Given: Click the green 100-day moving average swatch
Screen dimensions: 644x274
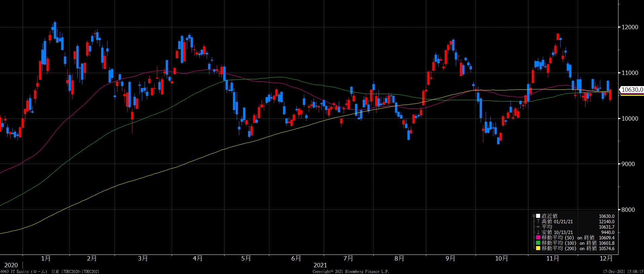Looking at the screenshot, I should pos(538,243).
